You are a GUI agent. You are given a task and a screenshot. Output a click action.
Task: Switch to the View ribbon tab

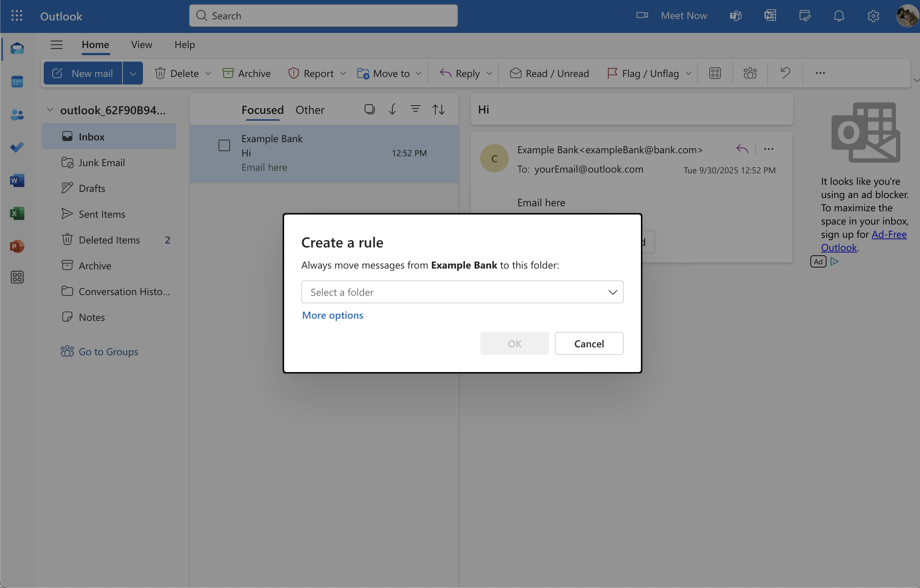(x=142, y=45)
